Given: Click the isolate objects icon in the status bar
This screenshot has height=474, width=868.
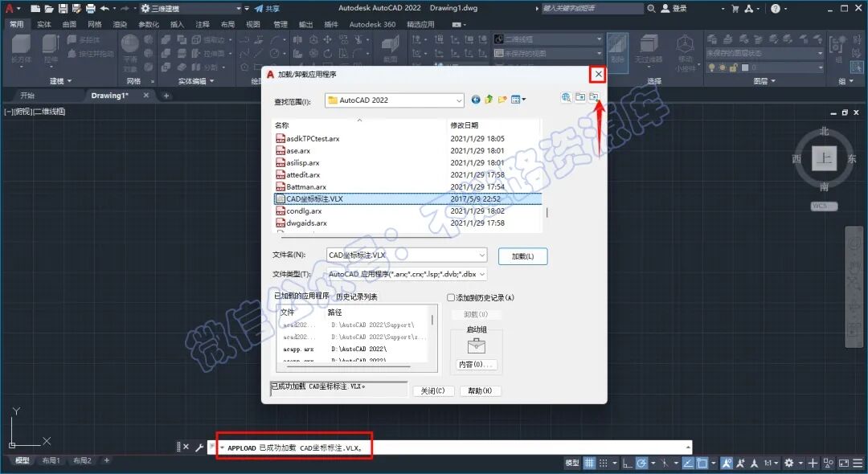Looking at the screenshot, I should [x=828, y=463].
